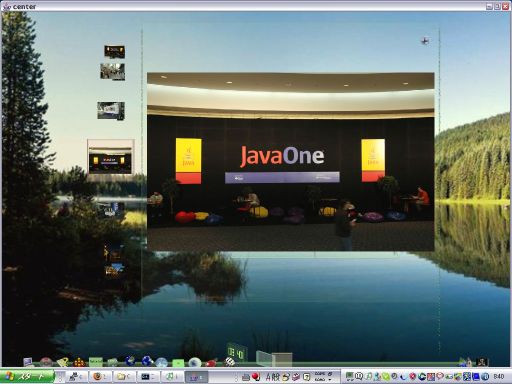
Task: Select the white banner thumbnail in left stack
Action: tap(111, 110)
